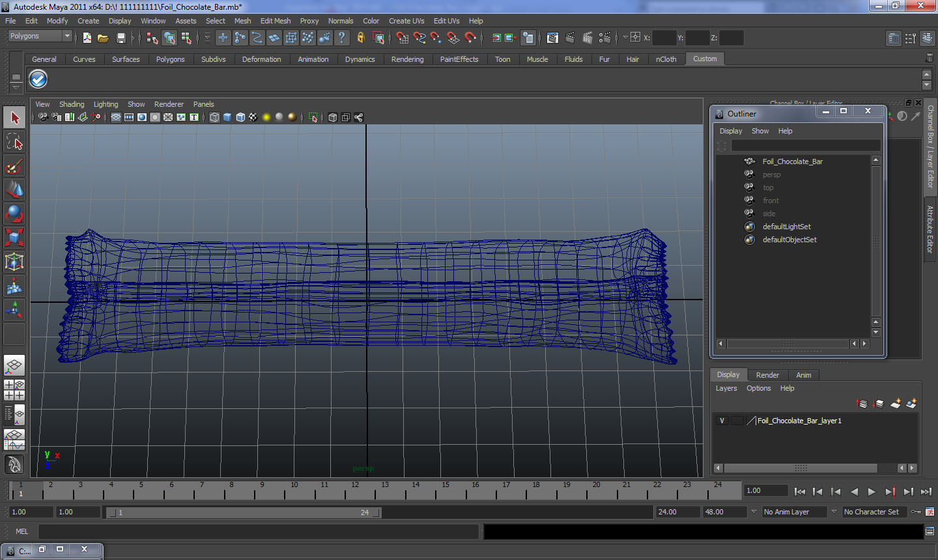The height and width of the screenshot is (560, 938).
Task: Toggle snap to points magnet
Action: click(x=436, y=38)
